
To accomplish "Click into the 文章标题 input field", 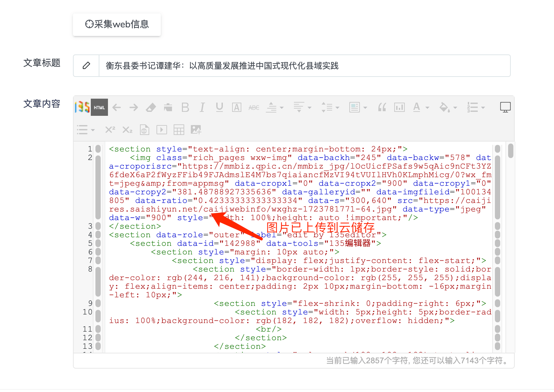I will pos(304,66).
